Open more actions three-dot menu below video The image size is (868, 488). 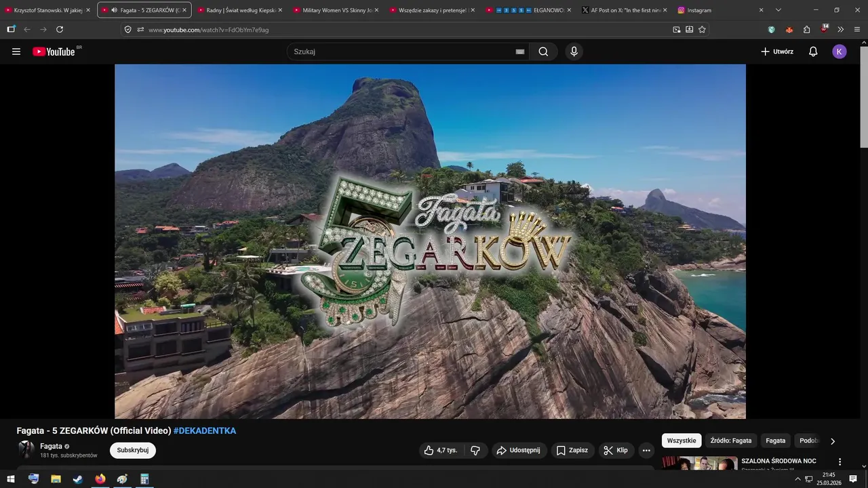point(646,450)
